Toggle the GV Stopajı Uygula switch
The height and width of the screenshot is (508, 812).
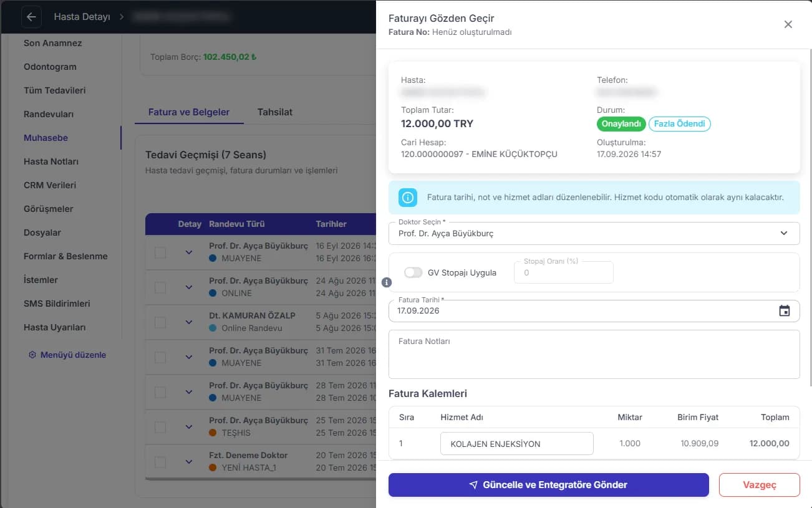(413, 272)
